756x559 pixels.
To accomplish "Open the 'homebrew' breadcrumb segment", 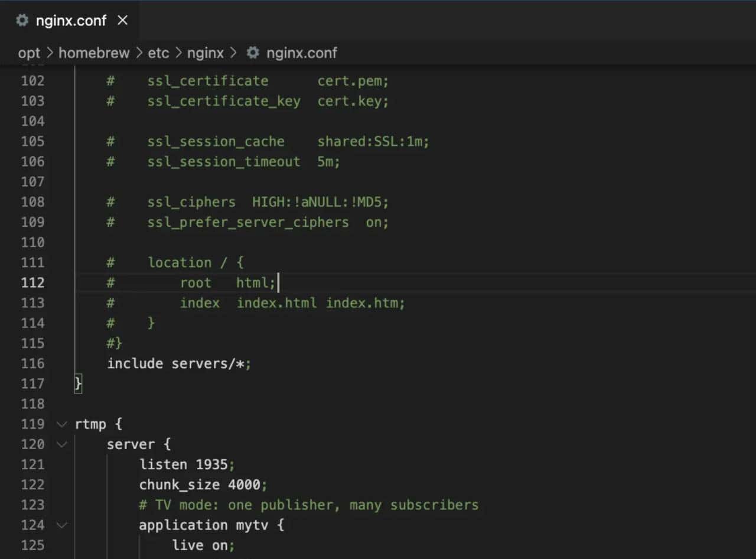I will (x=94, y=53).
